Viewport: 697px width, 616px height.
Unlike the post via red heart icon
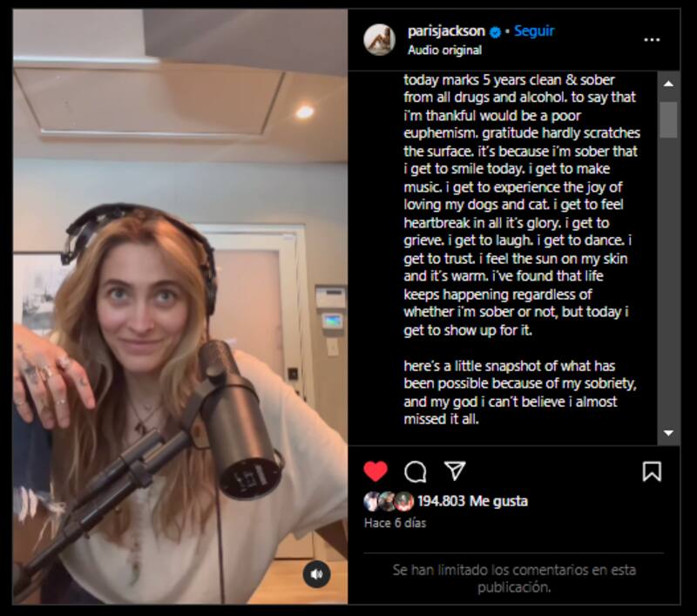pos(376,471)
